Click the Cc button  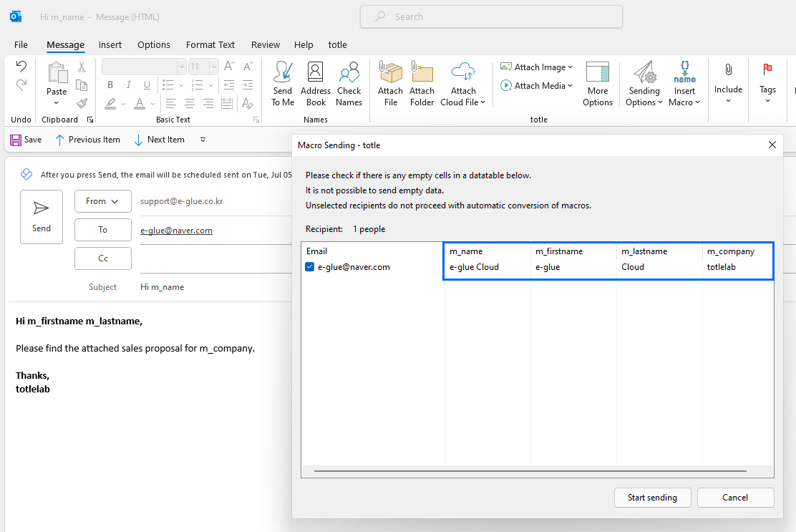coord(103,258)
